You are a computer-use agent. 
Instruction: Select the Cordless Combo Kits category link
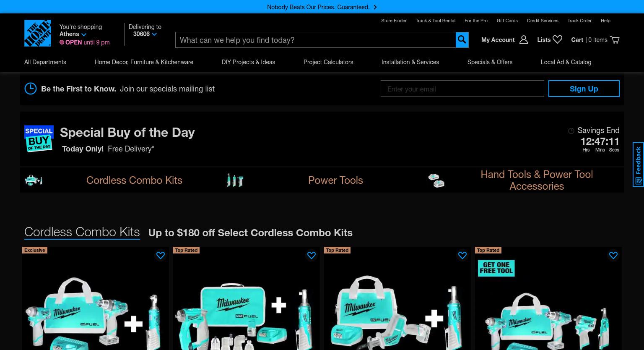click(x=134, y=180)
